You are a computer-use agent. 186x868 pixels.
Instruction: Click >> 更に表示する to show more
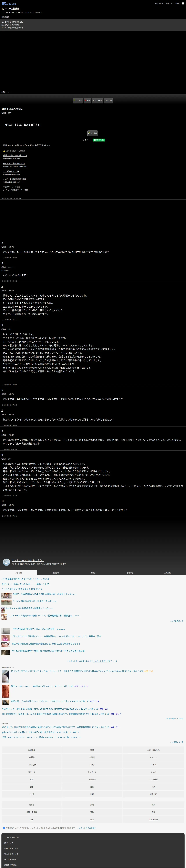[x=177, y=621]
